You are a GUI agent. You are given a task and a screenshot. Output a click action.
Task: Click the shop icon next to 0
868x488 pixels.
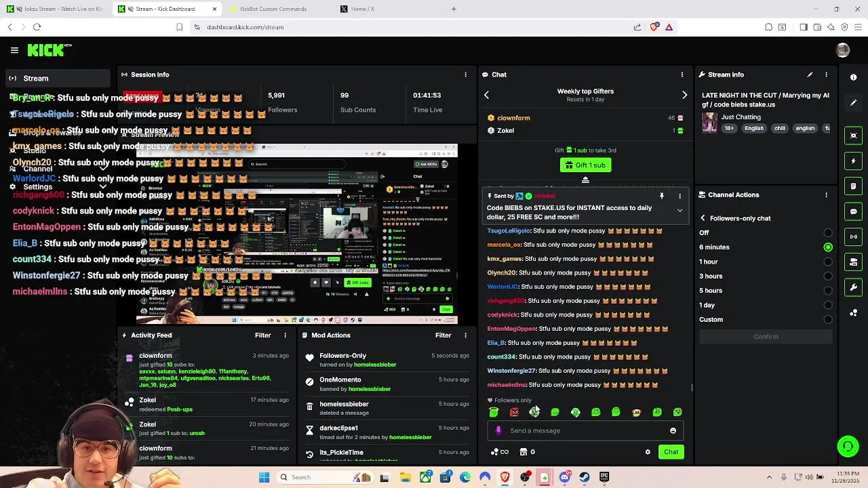pos(523,452)
